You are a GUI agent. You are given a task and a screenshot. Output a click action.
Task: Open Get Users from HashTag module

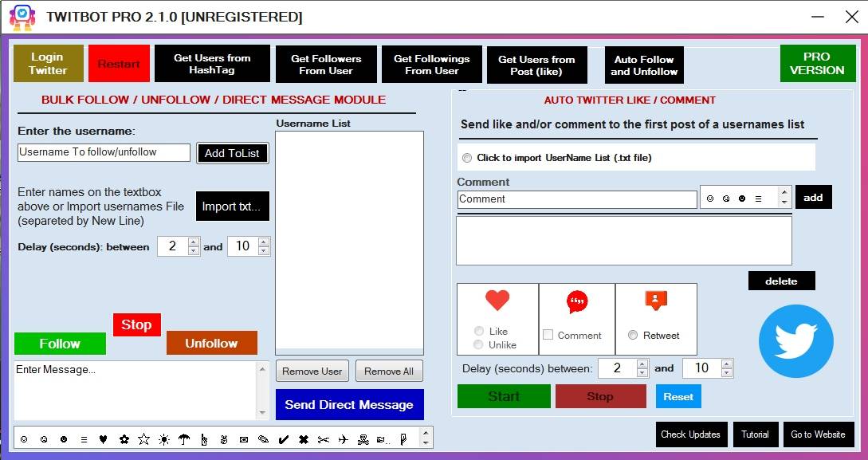click(x=212, y=64)
